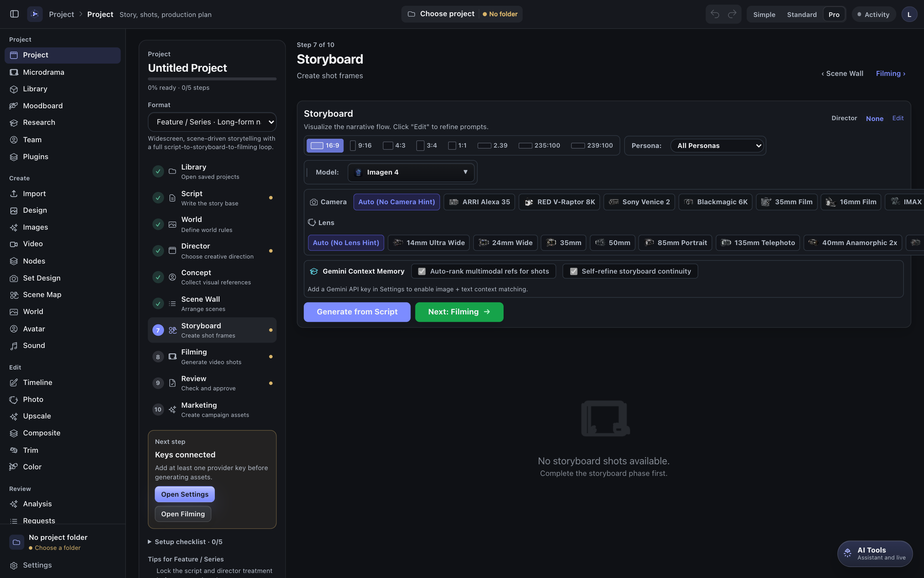Open Sound in the sidebar

tap(62, 345)
